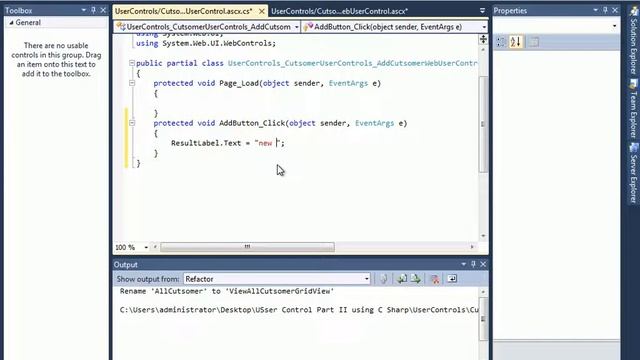Screen dimensions: 640x360
Task: Switch to the AddCutsomerWebUserControl.ascx tab
Action: click(x=339, y=11)
